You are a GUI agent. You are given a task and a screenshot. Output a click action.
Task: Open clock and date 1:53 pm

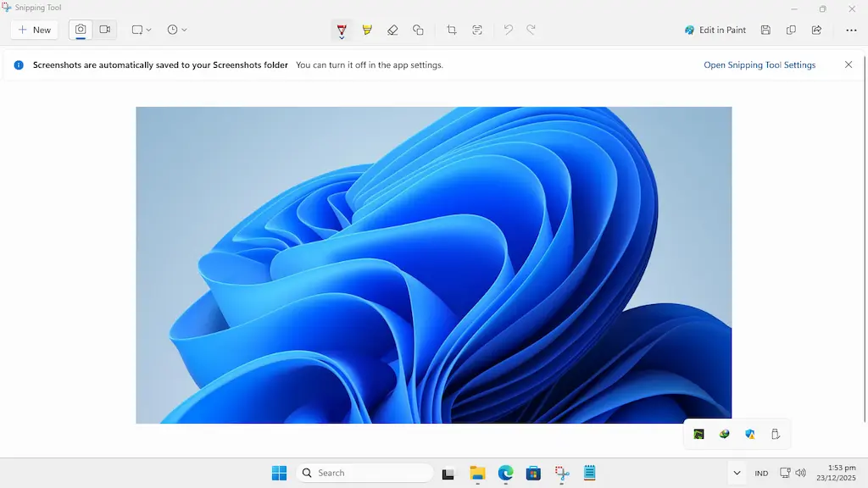pyautogui.click(x=836, y=473)
